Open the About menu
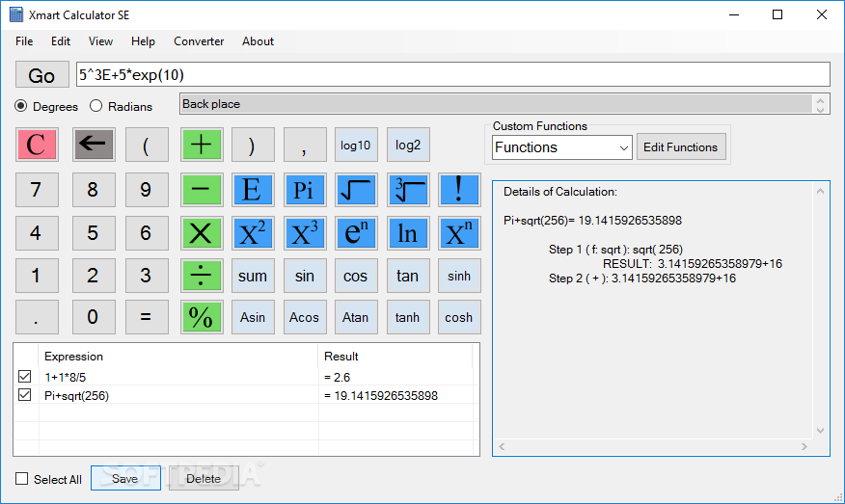This screenshot has height=504, width=845. click(x=259, y=41)
